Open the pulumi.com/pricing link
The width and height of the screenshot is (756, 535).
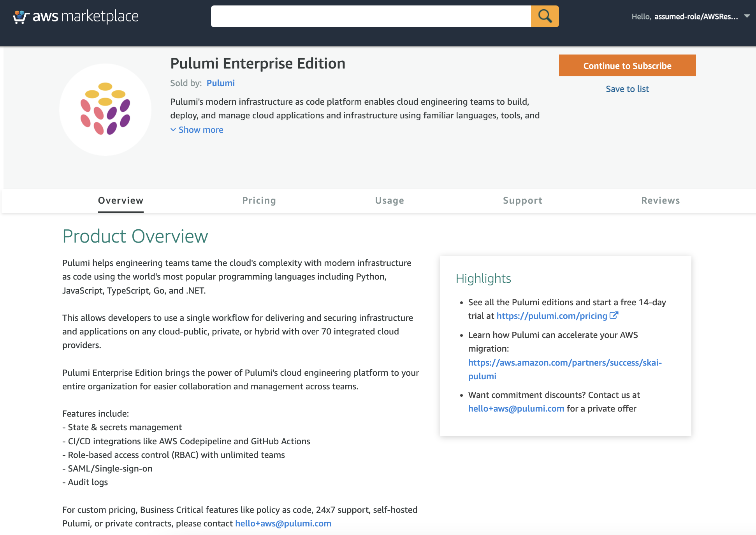[552, 316]
